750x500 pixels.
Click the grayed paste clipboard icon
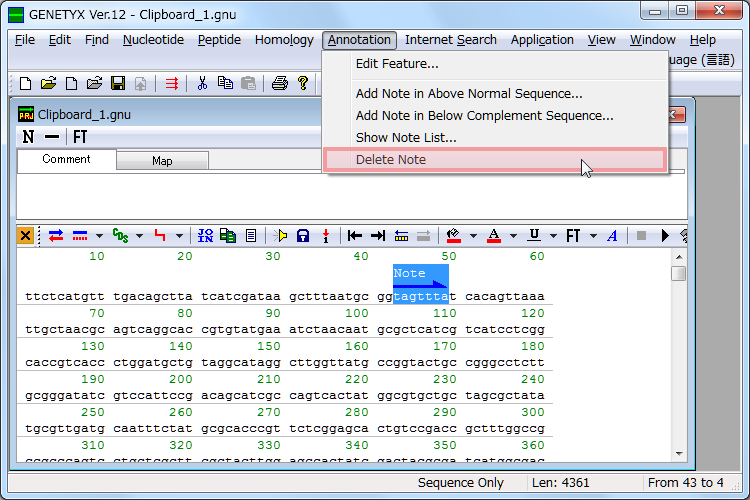point(248,83)
